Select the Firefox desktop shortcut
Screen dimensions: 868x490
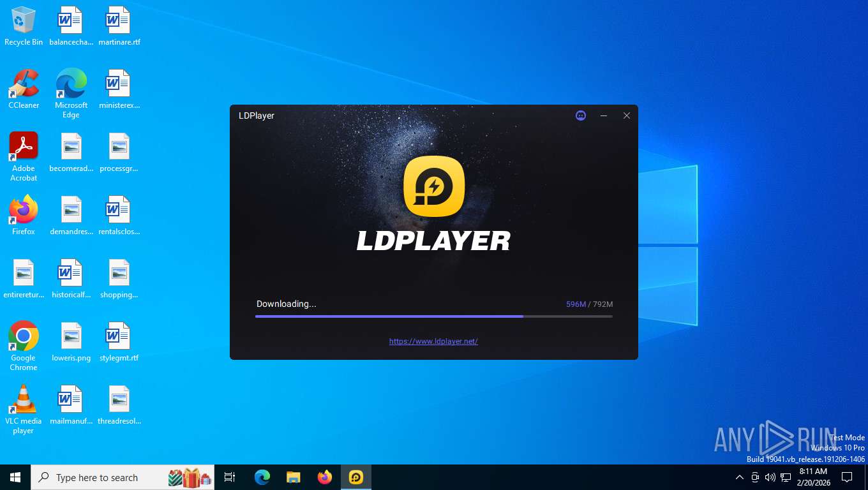pos(24,216)
